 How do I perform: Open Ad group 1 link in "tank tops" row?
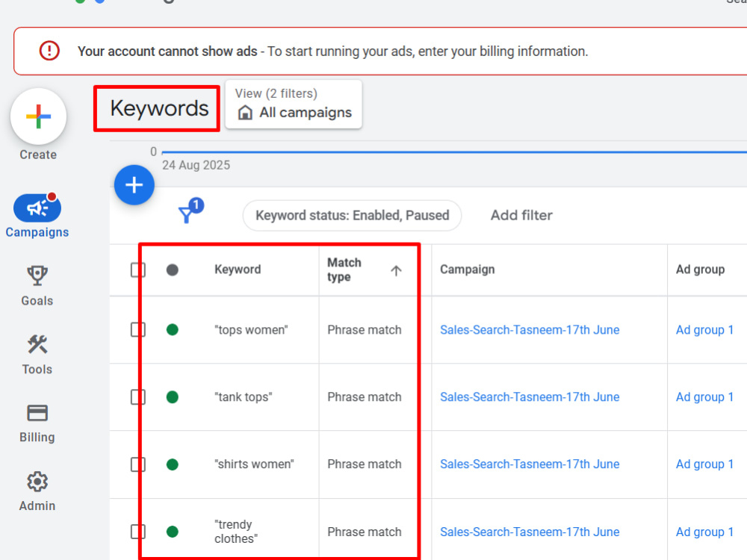pos(704,396)
